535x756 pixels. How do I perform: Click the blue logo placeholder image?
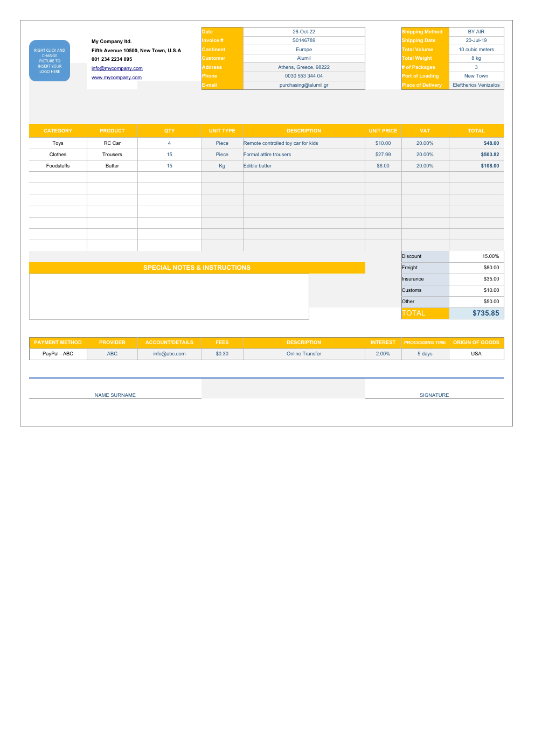click(50, 61)
